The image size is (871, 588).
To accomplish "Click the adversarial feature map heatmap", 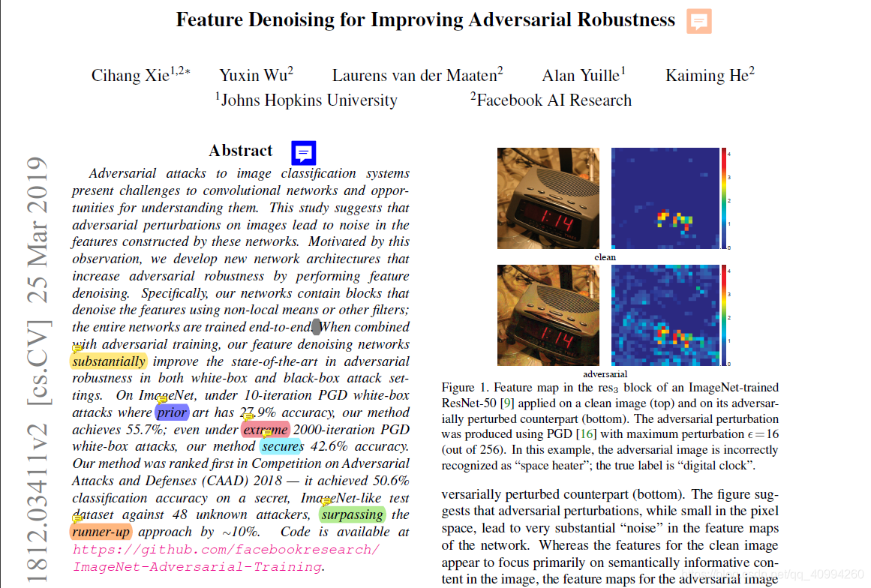I will point(665,316).
